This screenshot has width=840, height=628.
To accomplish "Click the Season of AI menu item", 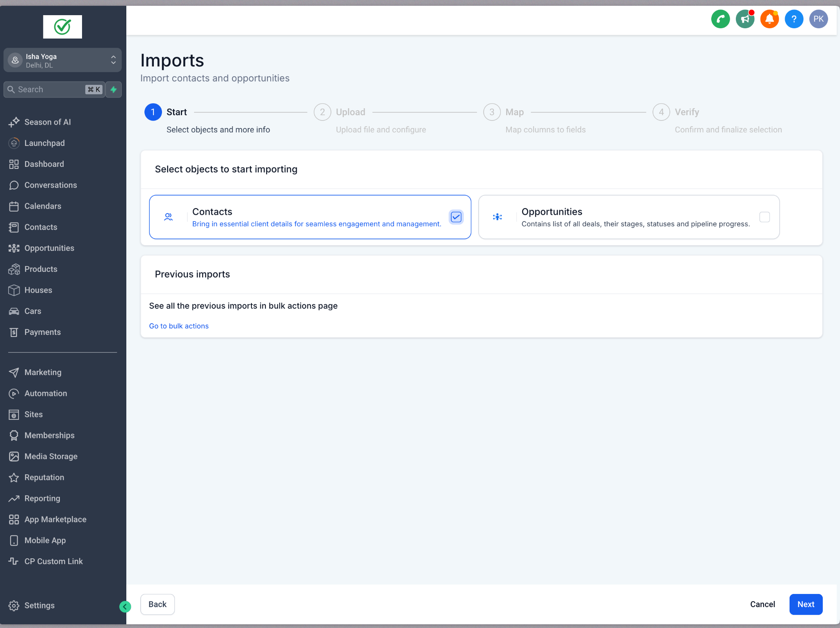I will click(x=47, y=122).
